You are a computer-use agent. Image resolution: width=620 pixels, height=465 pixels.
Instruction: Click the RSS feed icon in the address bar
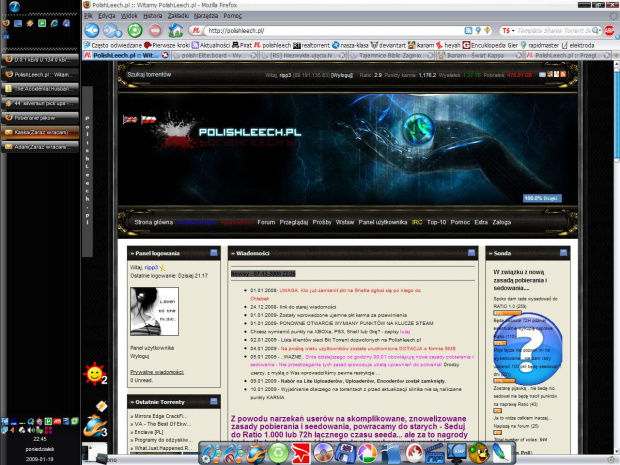[x=468, y=30]
